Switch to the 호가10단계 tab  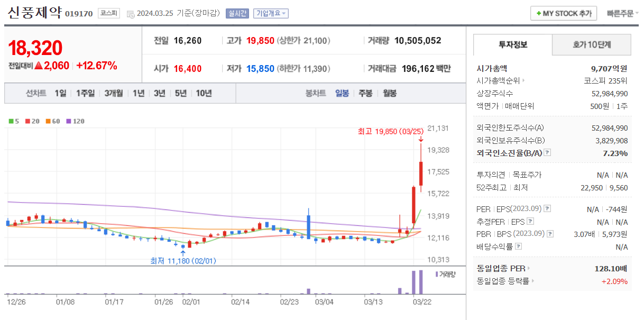[x=592, y=45]
